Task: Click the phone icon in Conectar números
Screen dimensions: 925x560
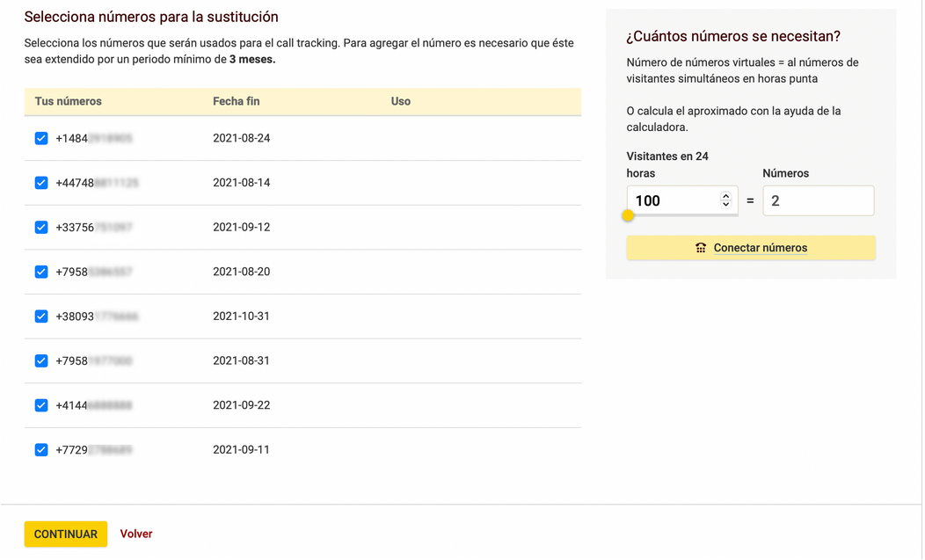Action: 701,248
